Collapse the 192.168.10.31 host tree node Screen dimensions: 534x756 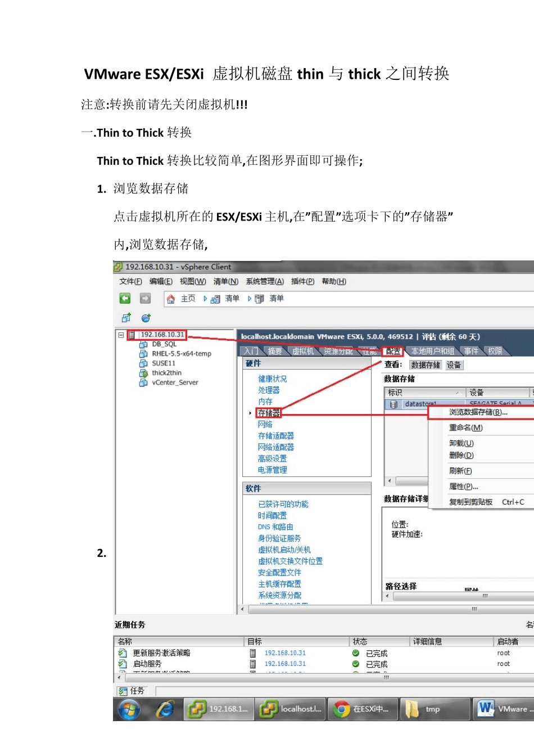tap(121, 335)
